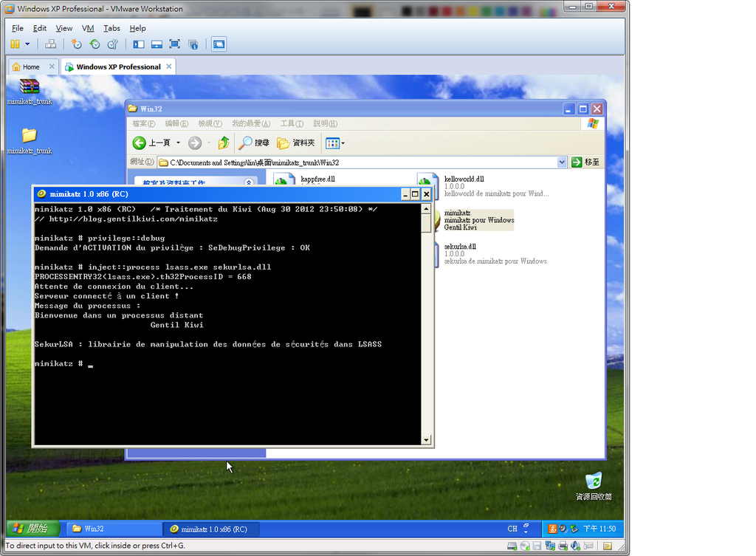Viewport: 756px width, 556px height.
Task: Open the VMware View menu
Action: coord(63,28)
